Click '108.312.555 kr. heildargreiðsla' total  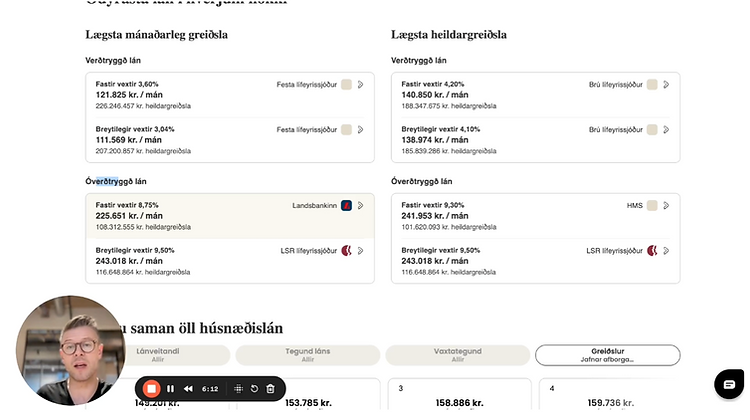coord(143,227)
